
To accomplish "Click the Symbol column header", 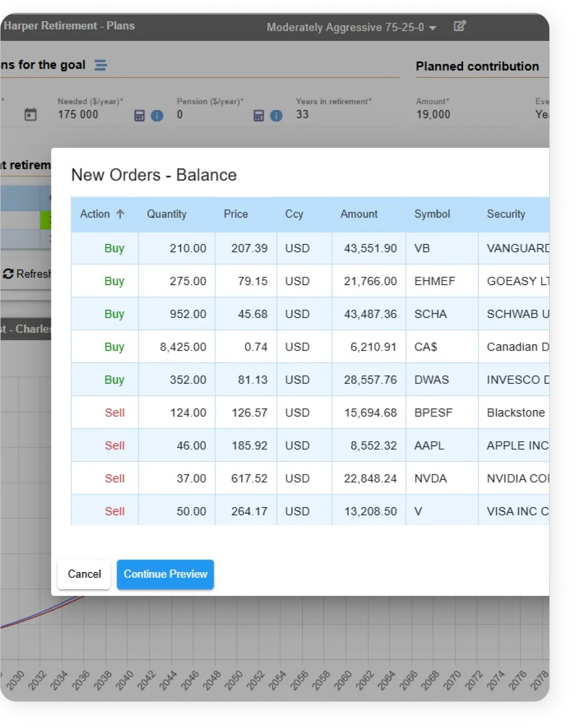I will (x=432, y=214).
